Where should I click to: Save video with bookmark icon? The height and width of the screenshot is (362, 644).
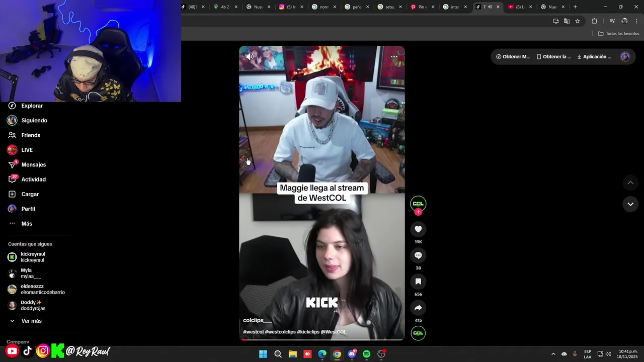click(x=418, y=282)
